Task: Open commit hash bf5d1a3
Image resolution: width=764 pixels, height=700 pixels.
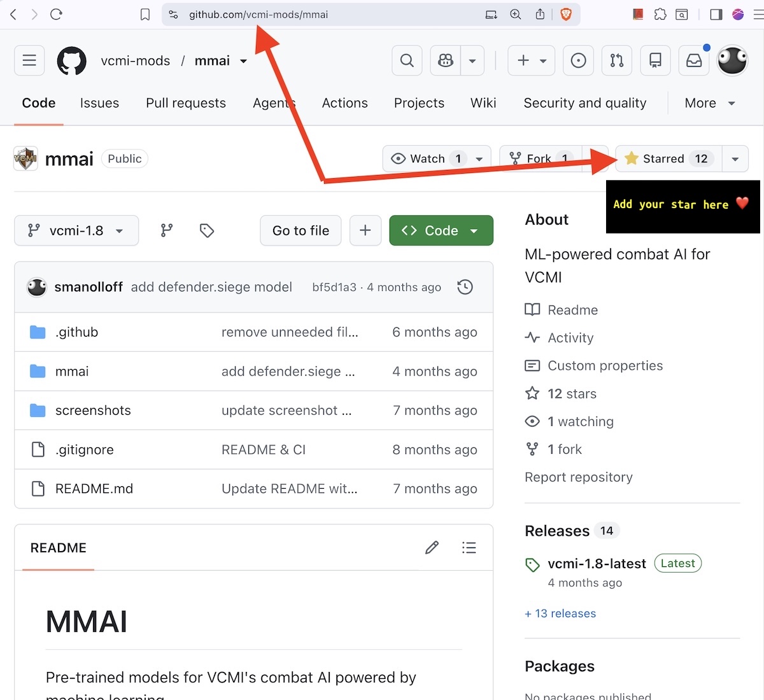Action: click(334, 288)
